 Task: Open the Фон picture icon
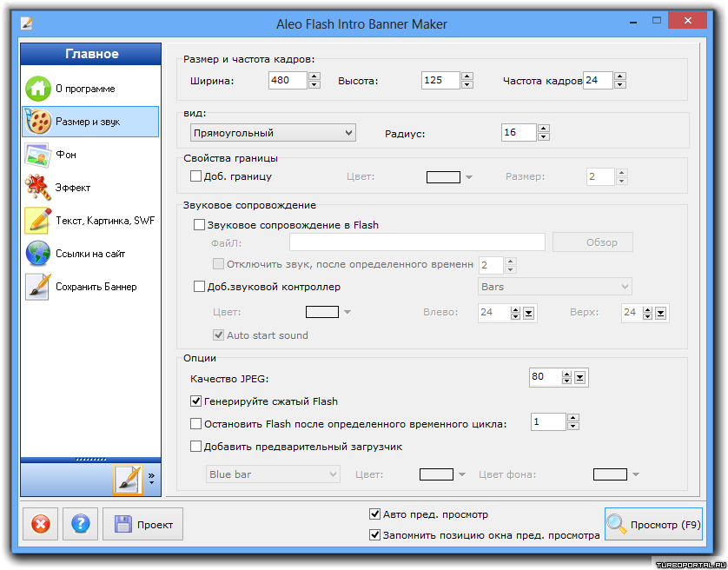[37, 155]
